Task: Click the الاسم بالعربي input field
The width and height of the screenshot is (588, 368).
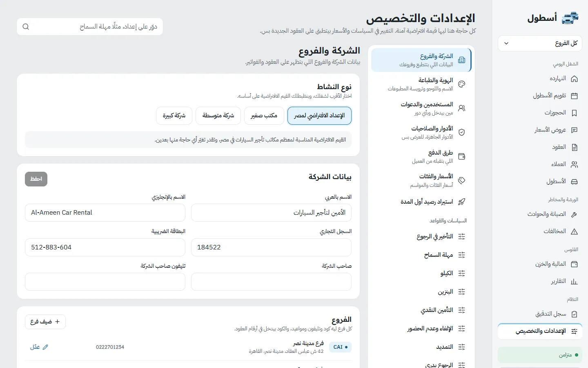Action: click(x=271, y=213)
